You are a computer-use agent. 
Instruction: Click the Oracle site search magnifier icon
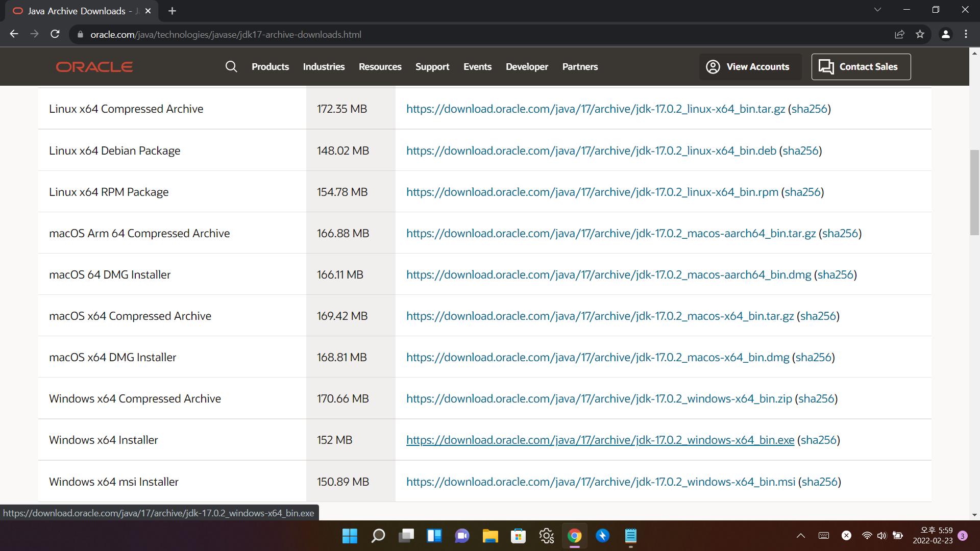[x=231, y=67]
